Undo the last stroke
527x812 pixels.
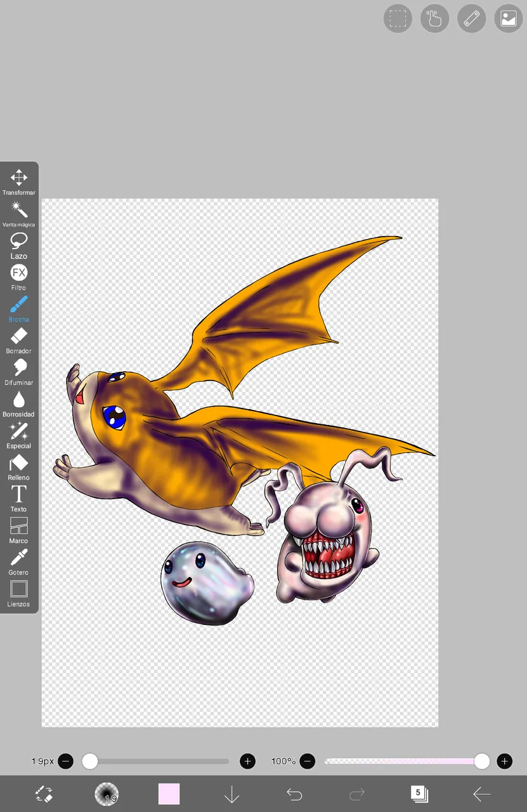point(294,794)
